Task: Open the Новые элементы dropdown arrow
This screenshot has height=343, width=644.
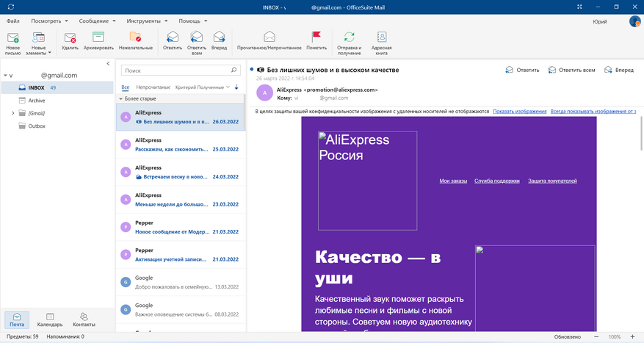Action: point(50,53)
